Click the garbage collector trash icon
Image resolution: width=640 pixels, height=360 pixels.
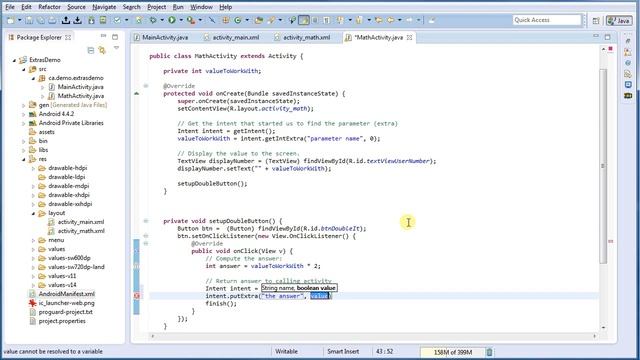coord(489,352)
